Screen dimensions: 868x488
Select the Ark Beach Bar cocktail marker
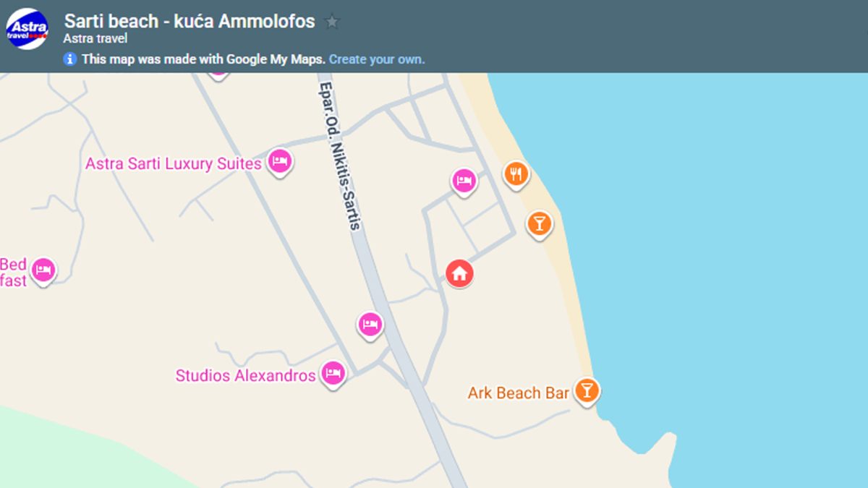(x=587, y=391)
